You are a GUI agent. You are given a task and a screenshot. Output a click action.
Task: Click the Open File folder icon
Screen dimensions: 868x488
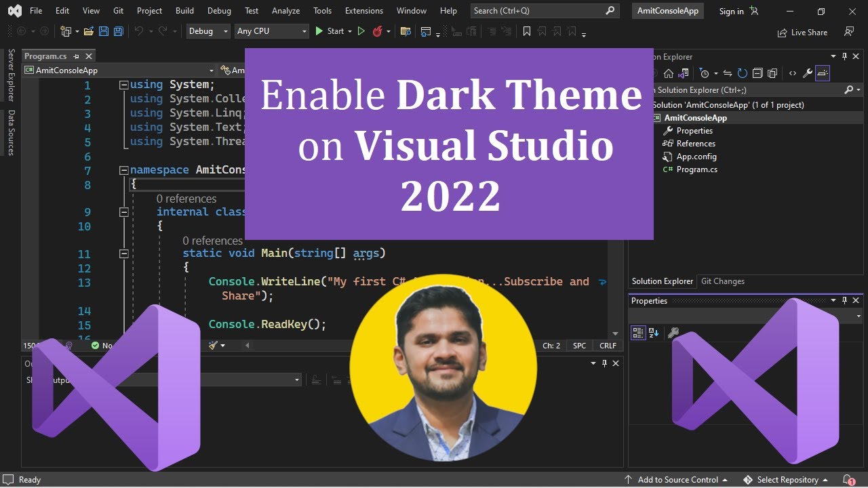(x=89, y=31)
